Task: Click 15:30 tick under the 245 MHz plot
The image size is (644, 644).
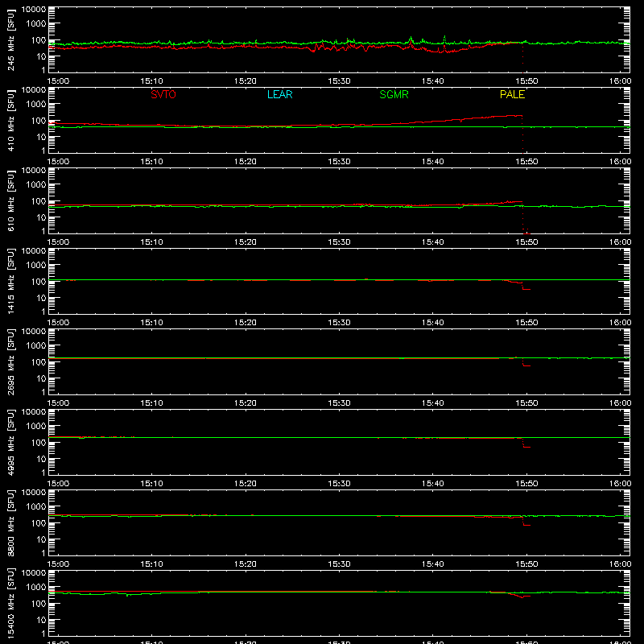Action: 339,81
